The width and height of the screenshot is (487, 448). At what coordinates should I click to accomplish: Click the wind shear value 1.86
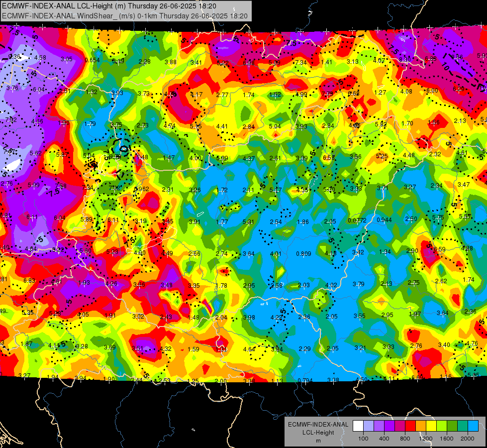(303, 222)
